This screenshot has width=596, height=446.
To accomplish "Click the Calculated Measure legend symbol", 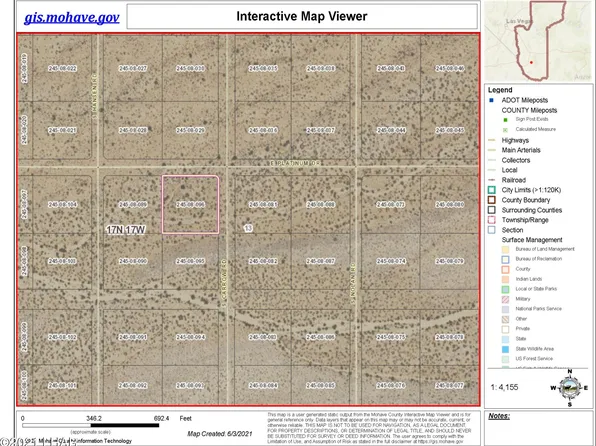I will tap(505, 130).
